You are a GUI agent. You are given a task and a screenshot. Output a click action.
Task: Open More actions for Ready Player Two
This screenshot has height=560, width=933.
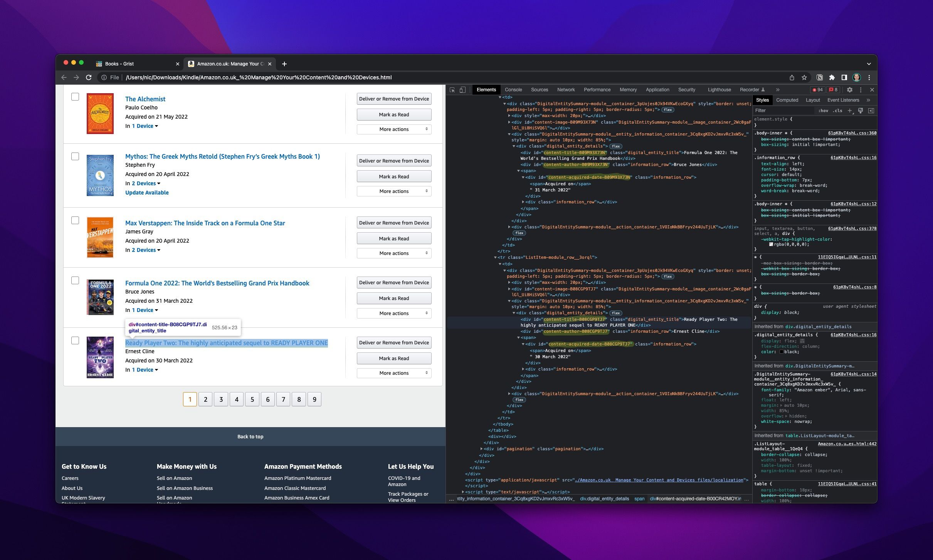(394, 373)
